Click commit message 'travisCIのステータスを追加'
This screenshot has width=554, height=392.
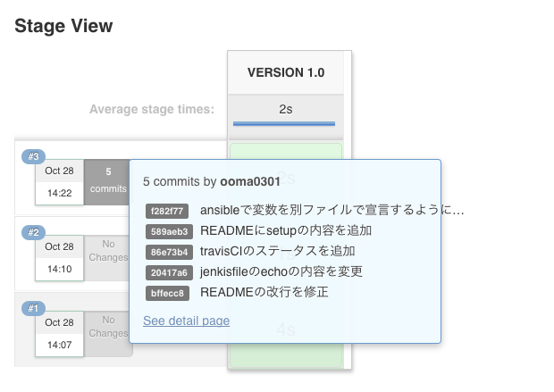(x=277, y=251)
